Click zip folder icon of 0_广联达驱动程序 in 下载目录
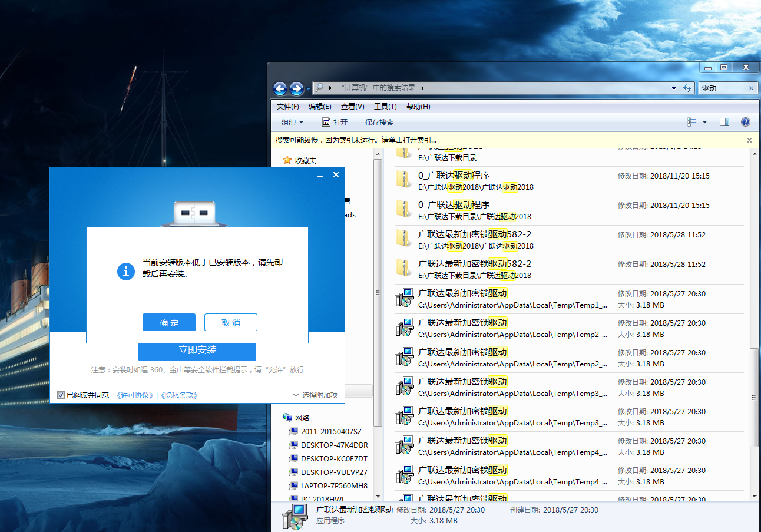The width and height of the screenshot is (761, 532). [404, 209]
